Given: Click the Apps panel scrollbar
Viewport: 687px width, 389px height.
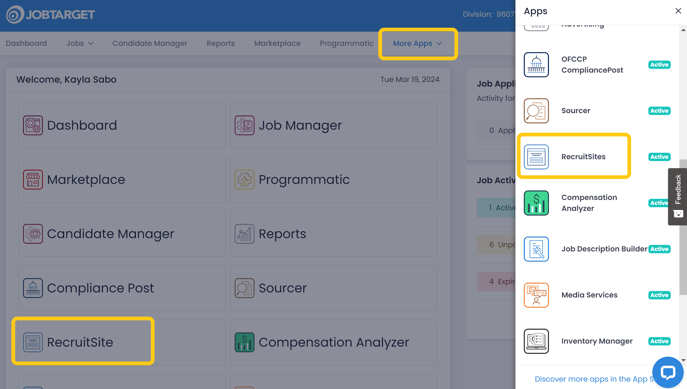Looking at the screenshot, I should pyautogui.click(x=683, y=227).
